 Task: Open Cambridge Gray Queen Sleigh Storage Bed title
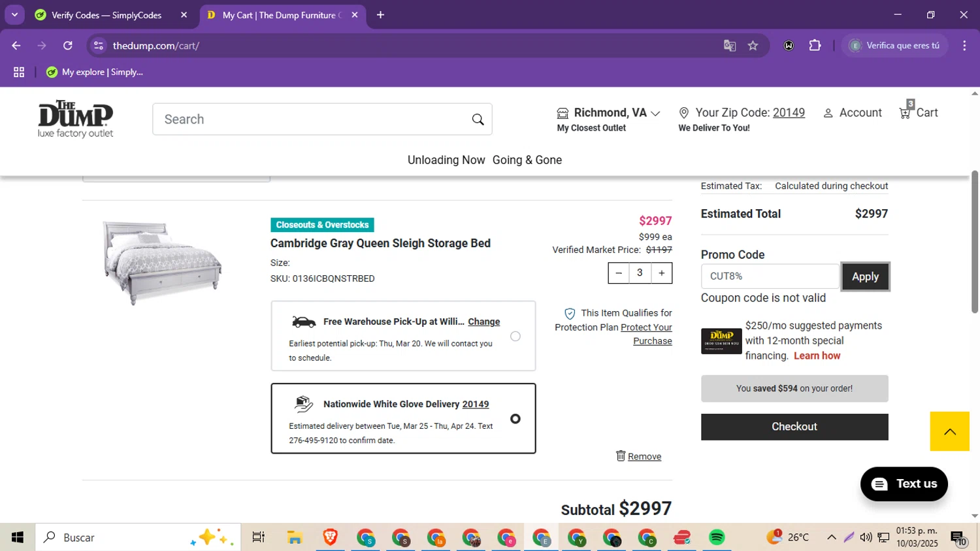[x=380, y=243]
